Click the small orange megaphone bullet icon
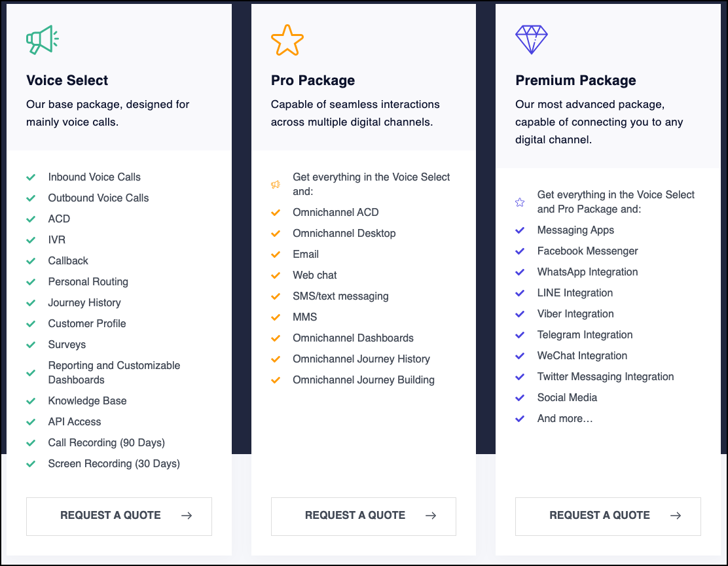Image resolution: width=728 pixels, height=566 pixels. pyautogui.click(x=276, y=185)
